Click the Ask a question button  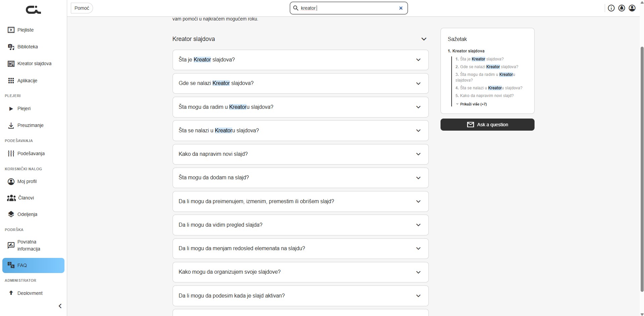click(487, 125)
